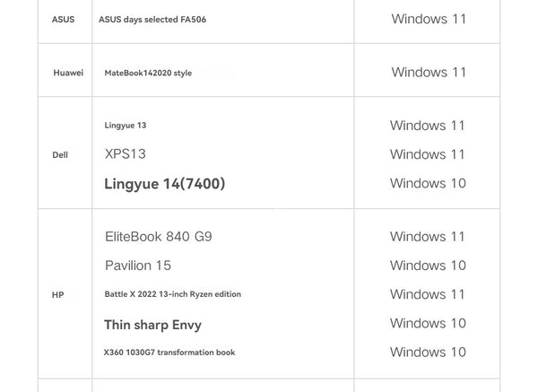Image resolution: width=538 pixels, height=392 pixels.
Task: Select the EliteBook 840 G9 entry
Action: (x=159, y=237)
